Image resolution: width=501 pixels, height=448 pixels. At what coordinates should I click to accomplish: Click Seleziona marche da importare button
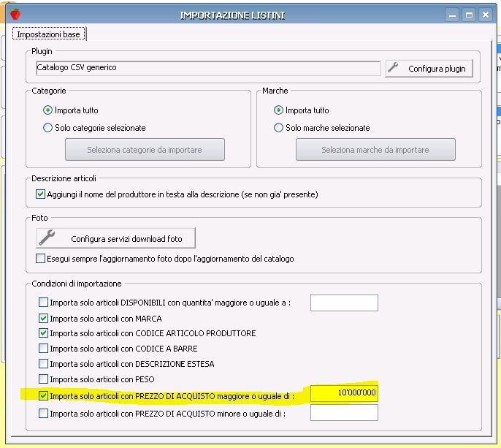(x=375, y=149)
